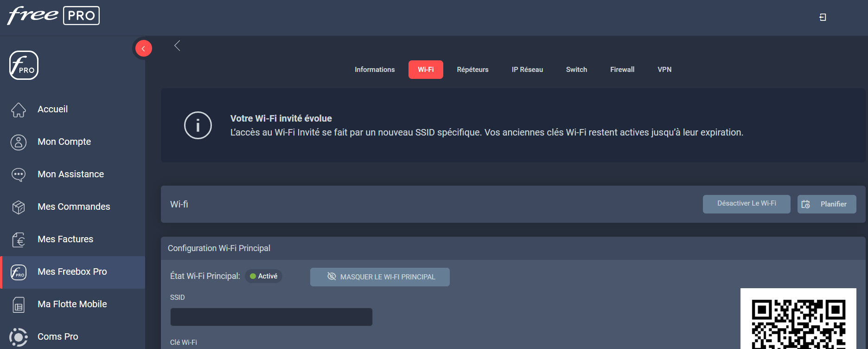Click the Ma Flotte Mobile SIM icon
The image size is (868, 349).
pyautogui.click(x=19, y=304)
